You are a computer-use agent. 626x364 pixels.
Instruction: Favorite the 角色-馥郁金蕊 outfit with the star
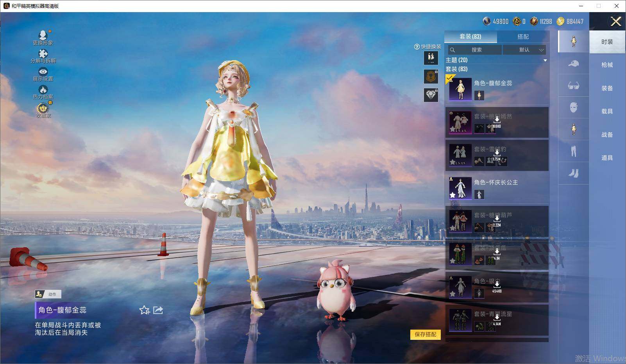[x=145, y=310]
